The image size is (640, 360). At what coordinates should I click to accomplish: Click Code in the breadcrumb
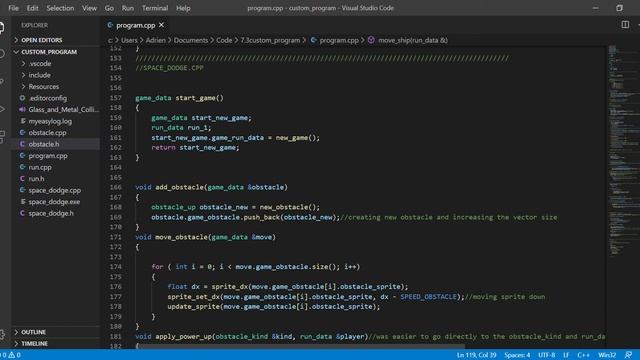[x=224, y=40]
